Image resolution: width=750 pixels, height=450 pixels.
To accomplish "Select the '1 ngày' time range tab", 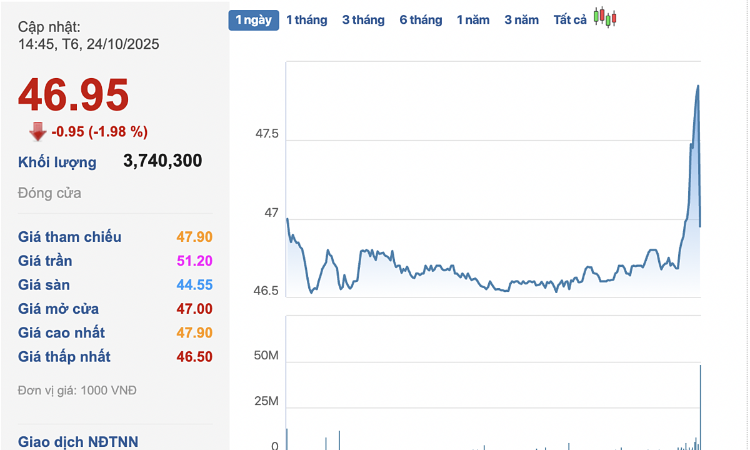I will pyautogui.click(x=254, y=20).
